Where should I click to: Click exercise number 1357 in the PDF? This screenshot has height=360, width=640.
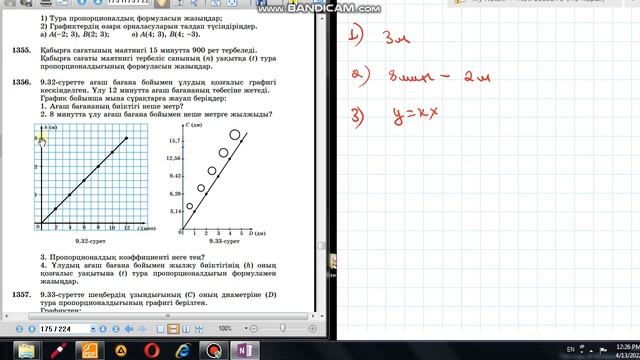tap(21, 294)
